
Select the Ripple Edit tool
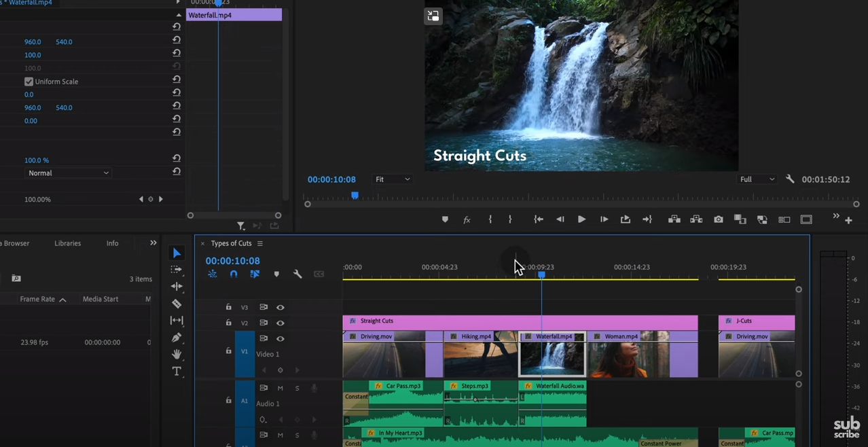tap(177, 287)
